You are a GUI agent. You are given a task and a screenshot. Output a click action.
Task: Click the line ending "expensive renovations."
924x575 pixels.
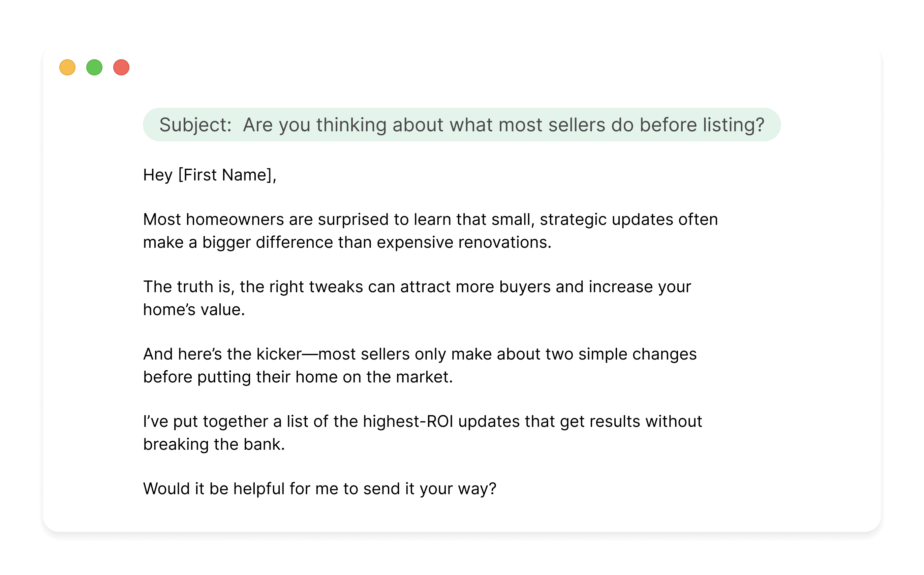(347, 242)
